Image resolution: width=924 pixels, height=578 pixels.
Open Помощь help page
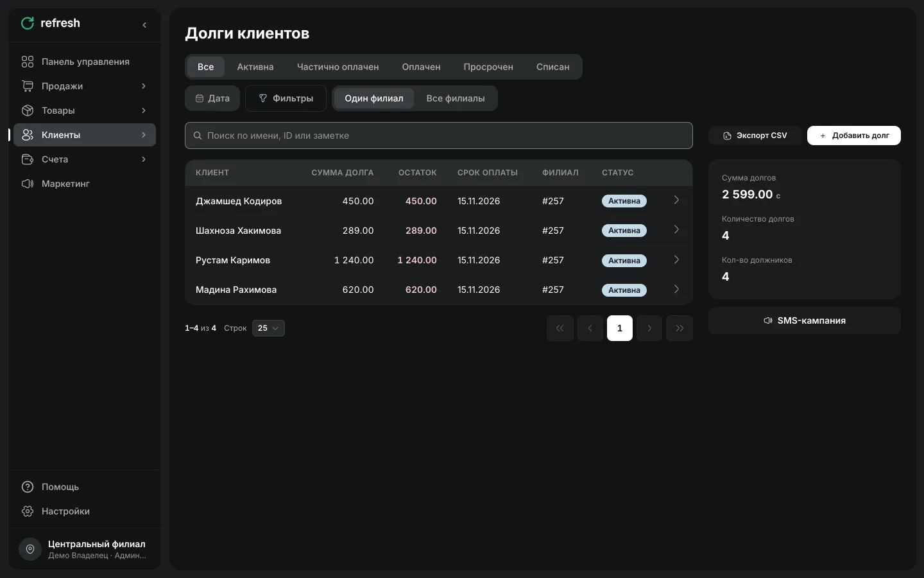85,487
